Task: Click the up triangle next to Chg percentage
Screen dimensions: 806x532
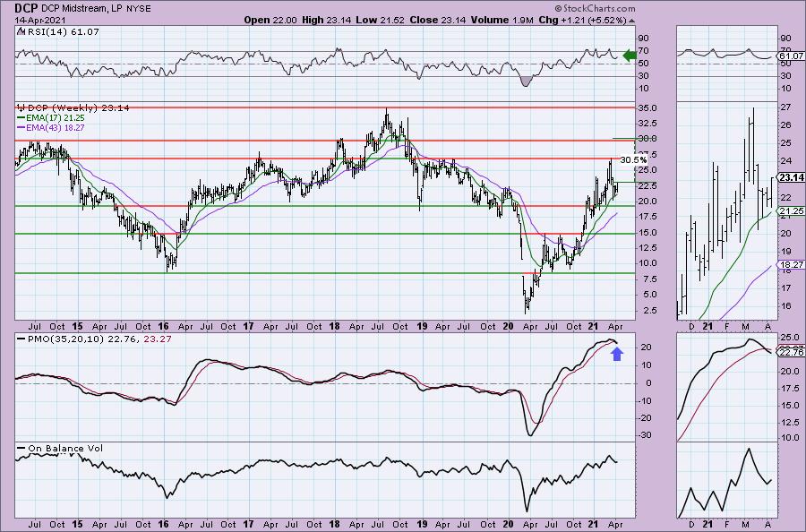Action: click(631, 21)
